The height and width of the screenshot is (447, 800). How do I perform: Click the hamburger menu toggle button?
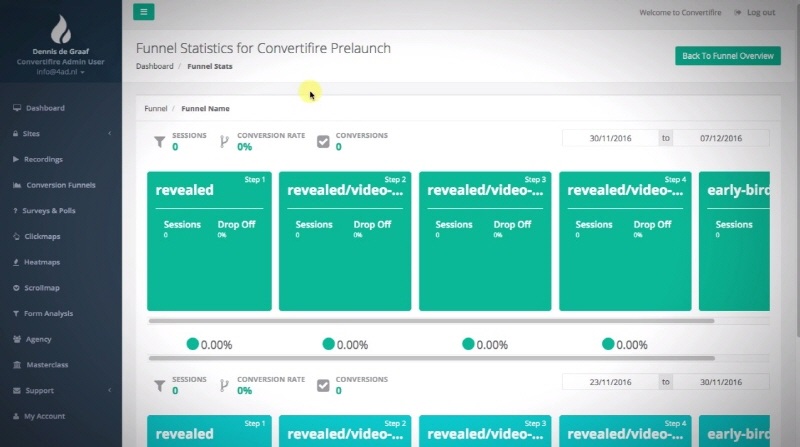click(x=144, y=12)
